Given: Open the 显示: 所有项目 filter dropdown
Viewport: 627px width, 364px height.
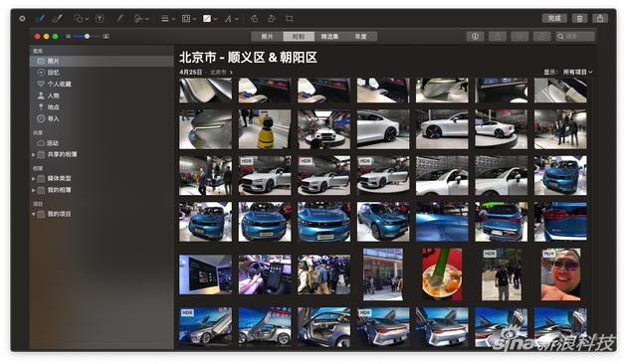Looking at the screenshot, I should click(568, 72).
